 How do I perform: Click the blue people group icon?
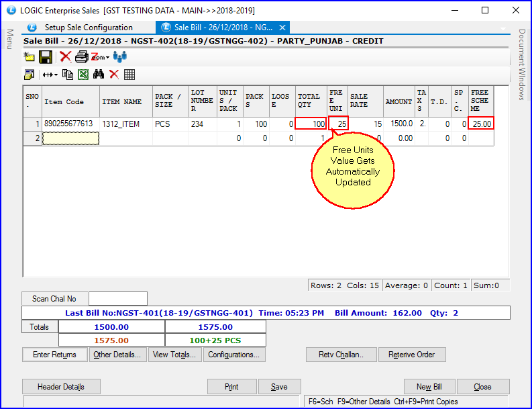120,56
